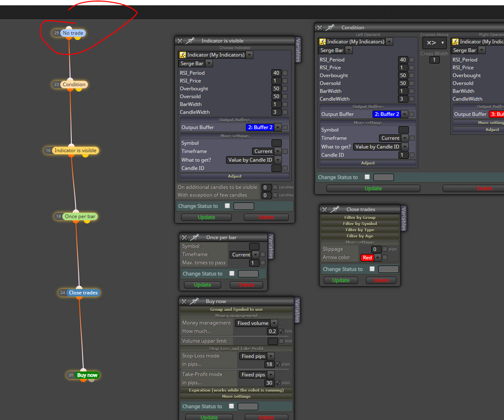Viewport: 504px width, 420px height.
Task: Click Update in Indicator is visible panel
Action: pos(206,217)
